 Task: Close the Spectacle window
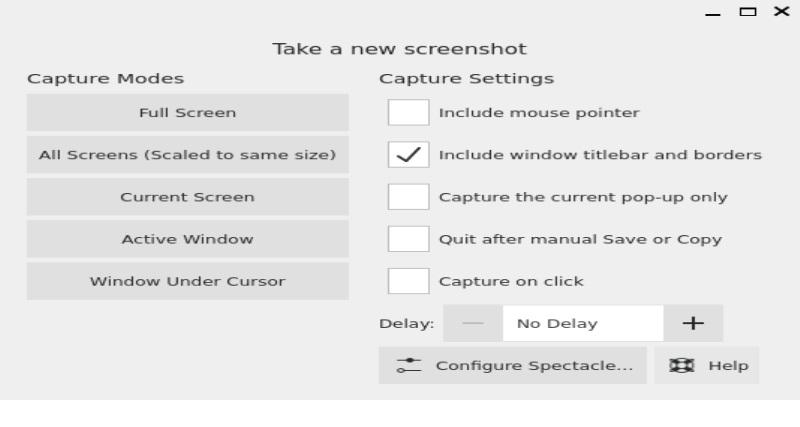point(790,11)
